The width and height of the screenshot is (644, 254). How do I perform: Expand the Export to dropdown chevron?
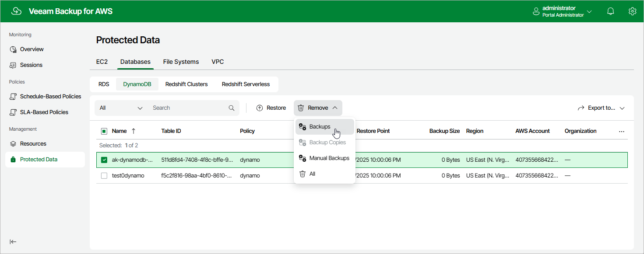622,108
